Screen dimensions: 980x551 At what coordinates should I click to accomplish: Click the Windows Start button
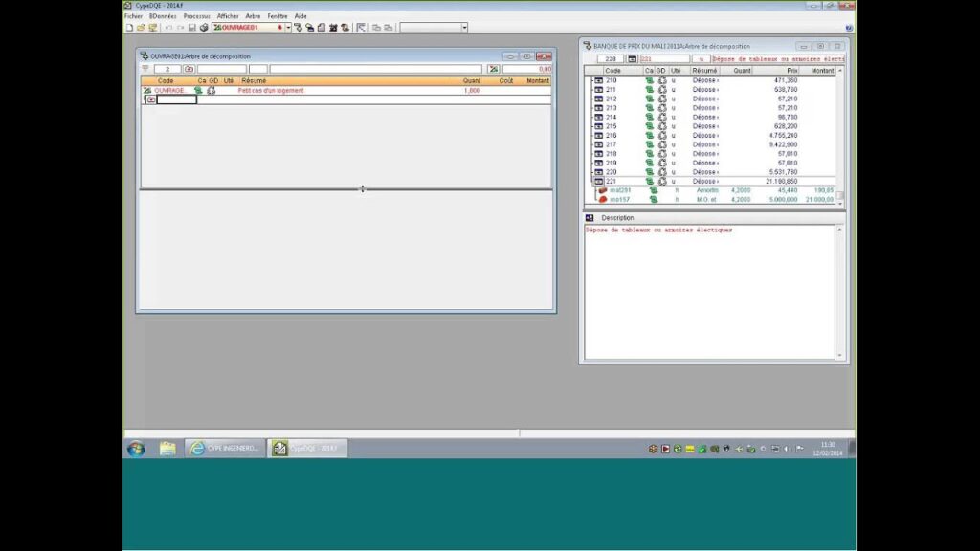click(136, 449)
